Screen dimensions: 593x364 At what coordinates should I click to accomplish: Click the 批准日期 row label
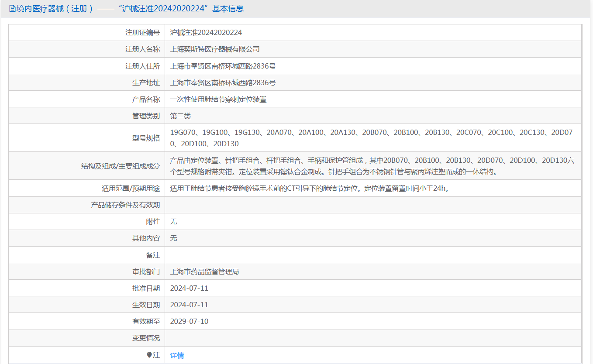(146, 288)
